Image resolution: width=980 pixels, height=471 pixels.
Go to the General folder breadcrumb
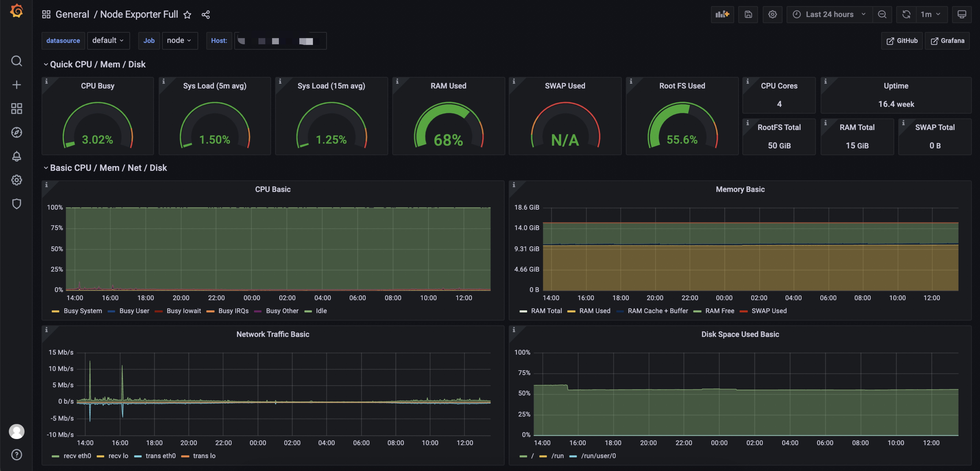[x=72, y=14]
